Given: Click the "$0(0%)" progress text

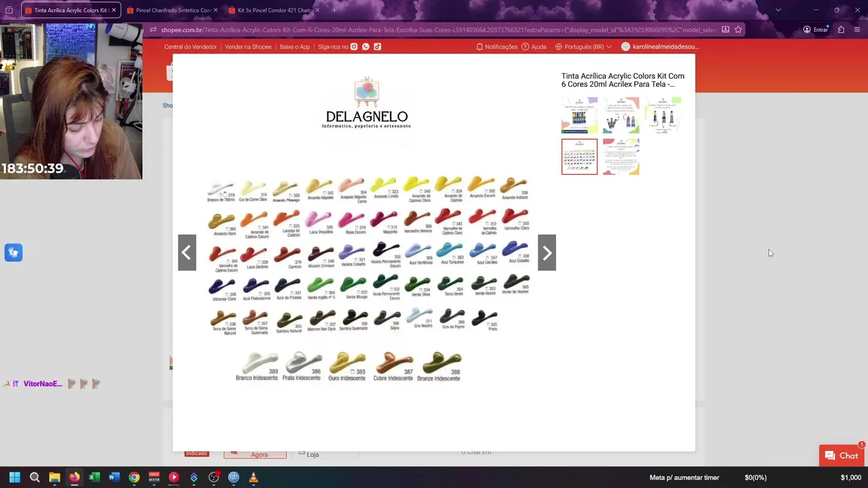Looking at the screenshot, I should [755, 478].
